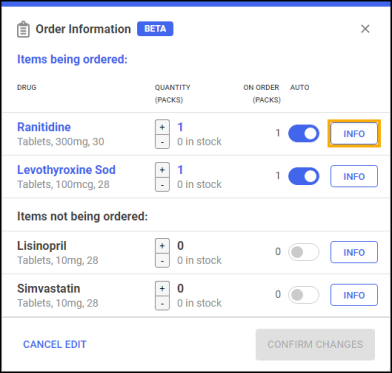Viewport: 392px width, 373px height.
Task: Increase Levothyroxine Sod pack quantity
Action: point(162,170)
